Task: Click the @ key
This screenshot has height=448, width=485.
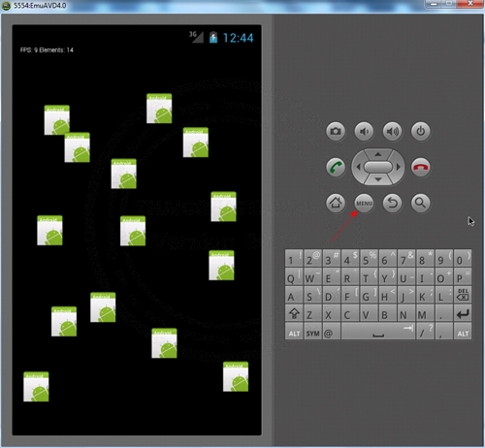Action: [x=332, y=332]
